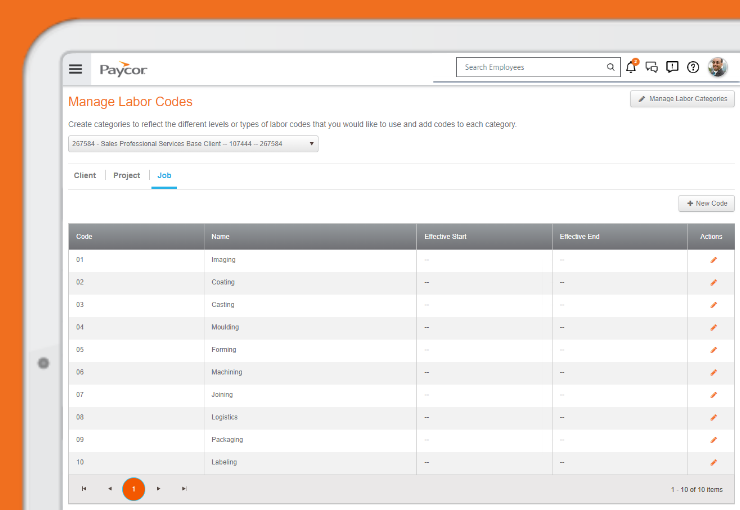
Task: Sort by Effective Start column header
Action: click(x=484, y=236)
